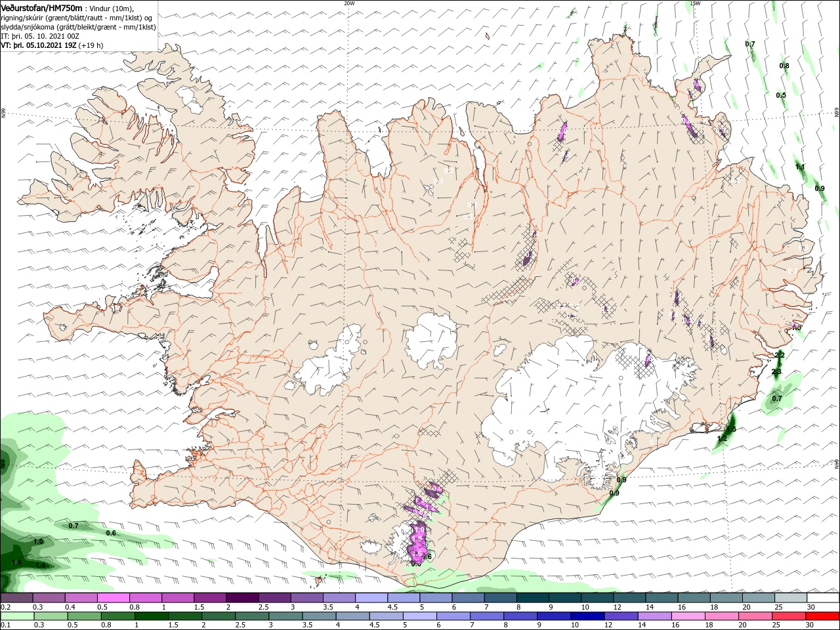Pick the bright red 30 swatch in the lower legend row

click(822, 616)
